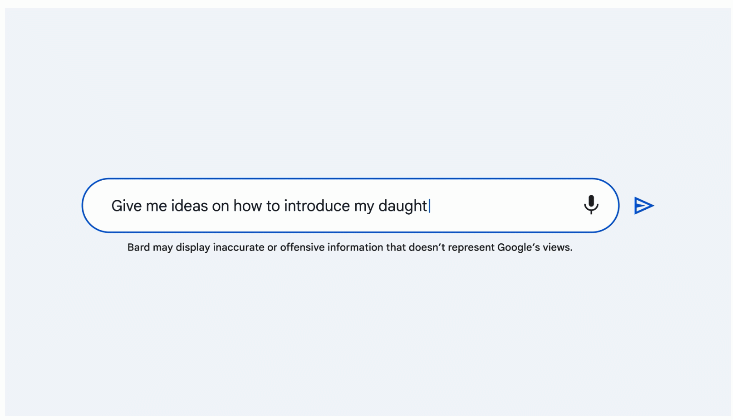
Task: Click 'me' in the prompt text
Action: 156,206
